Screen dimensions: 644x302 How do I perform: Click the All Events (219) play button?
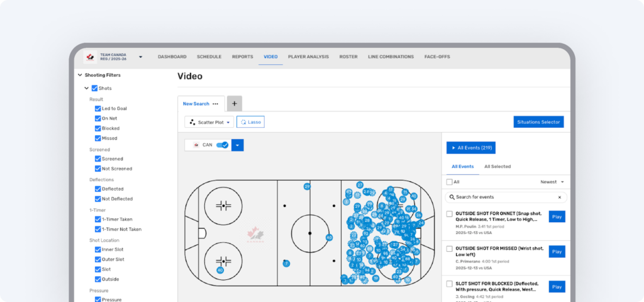470,148
